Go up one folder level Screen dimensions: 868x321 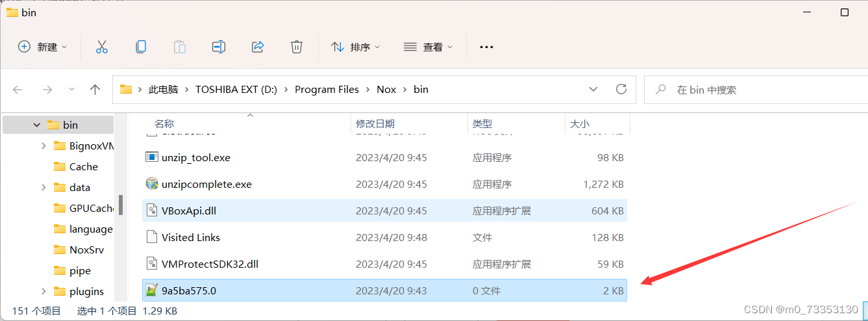[95, 90]
